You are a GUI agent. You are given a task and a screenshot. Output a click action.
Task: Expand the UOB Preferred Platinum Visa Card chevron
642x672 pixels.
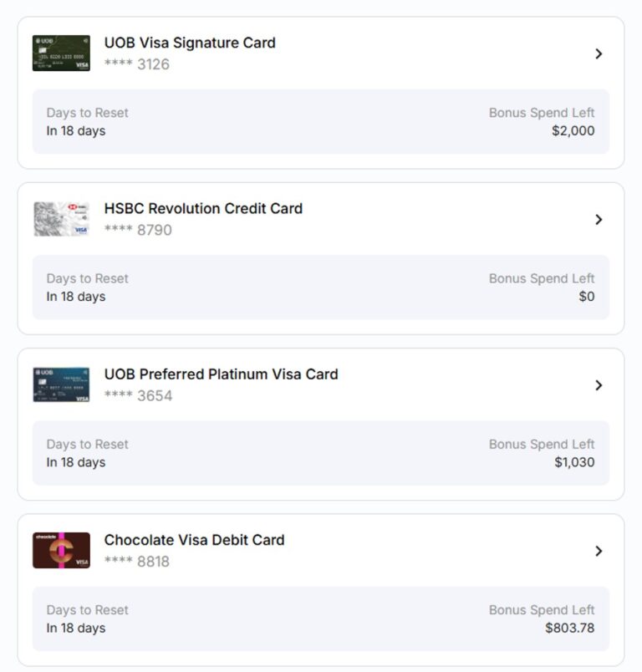click(x=600, y=385)
